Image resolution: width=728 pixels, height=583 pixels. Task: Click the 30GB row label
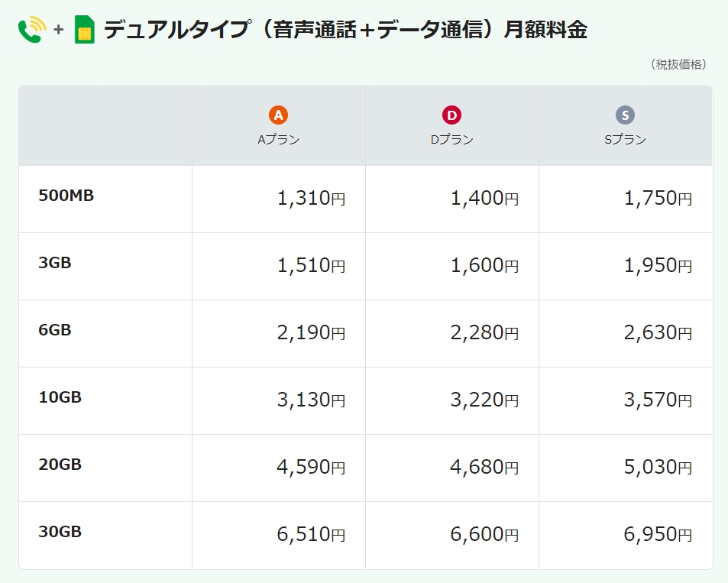click(60, 532)
